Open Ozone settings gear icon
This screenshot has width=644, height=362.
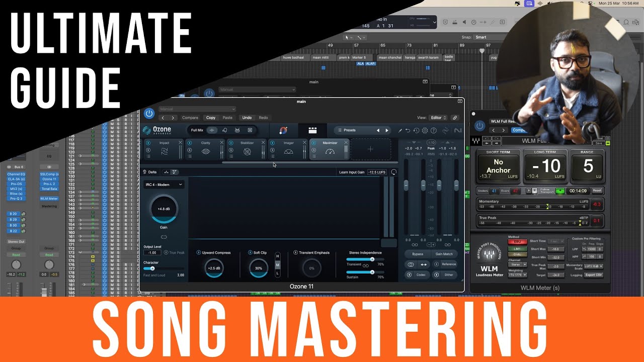click(x=425, y=131)
